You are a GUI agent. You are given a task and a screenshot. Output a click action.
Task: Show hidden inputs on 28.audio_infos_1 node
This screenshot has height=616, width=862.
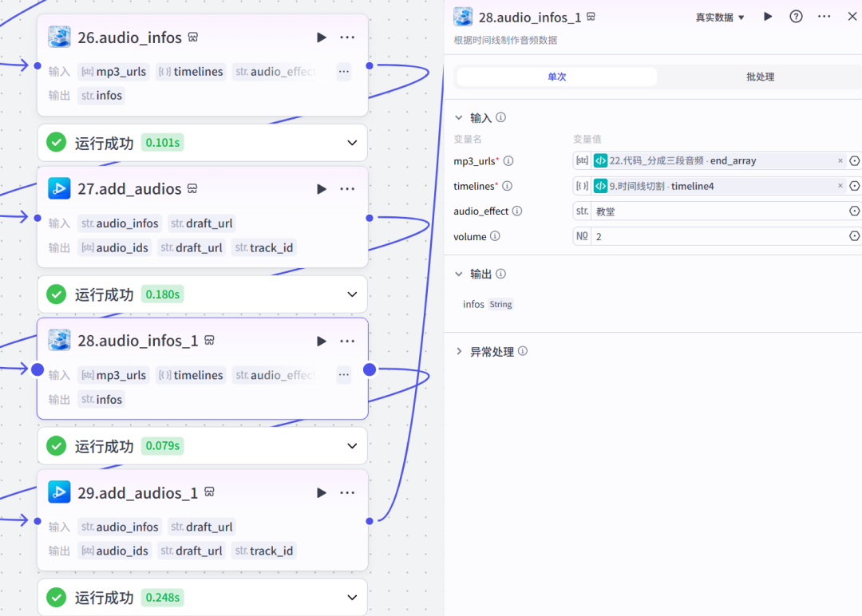343,375
